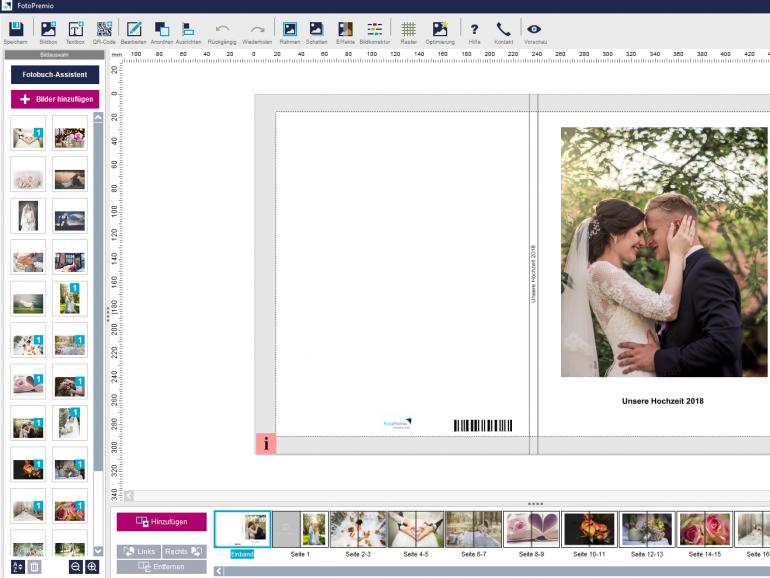Select the Seite 10-11 spread thumbnail

[x=589, y=529]
